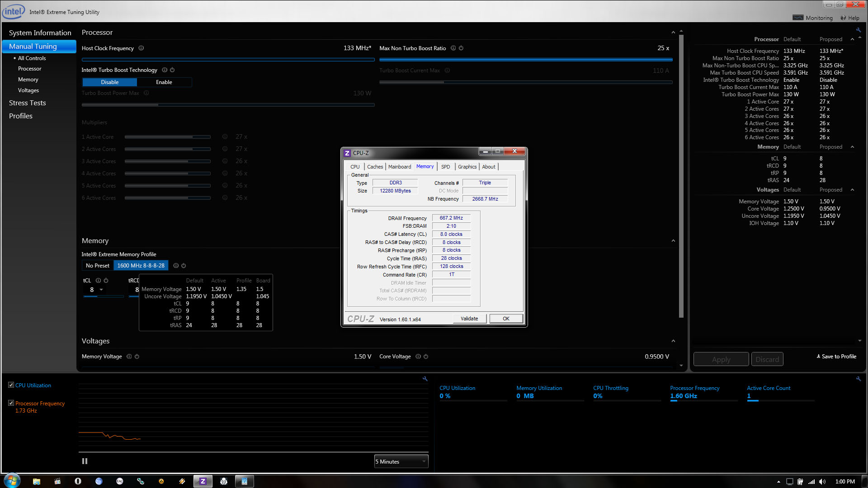Open tCL value dropdown

pos(101,290)
